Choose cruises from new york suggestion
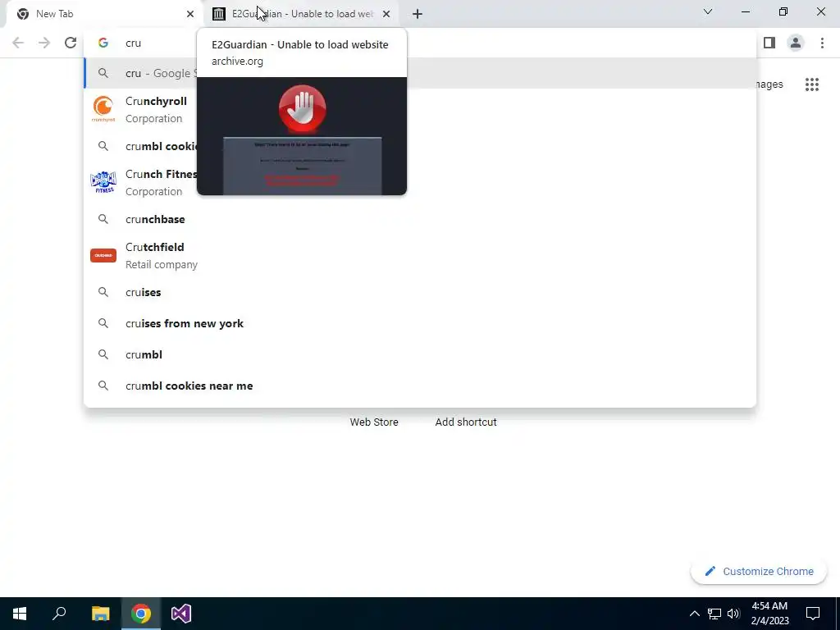This screenshot has height=630, width=840. point(420,323)
